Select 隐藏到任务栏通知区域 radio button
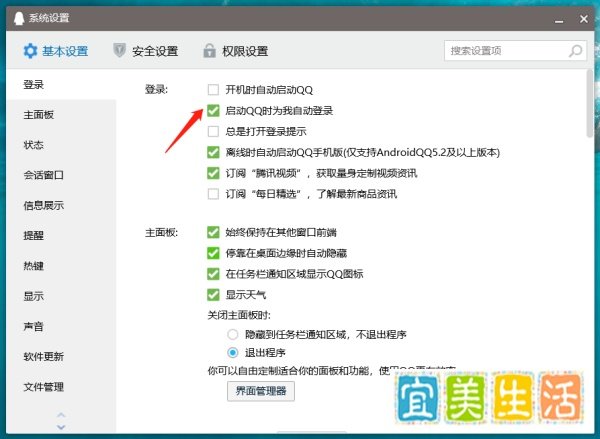The width and height of the screenshot is (600, 439). point(233,335)
